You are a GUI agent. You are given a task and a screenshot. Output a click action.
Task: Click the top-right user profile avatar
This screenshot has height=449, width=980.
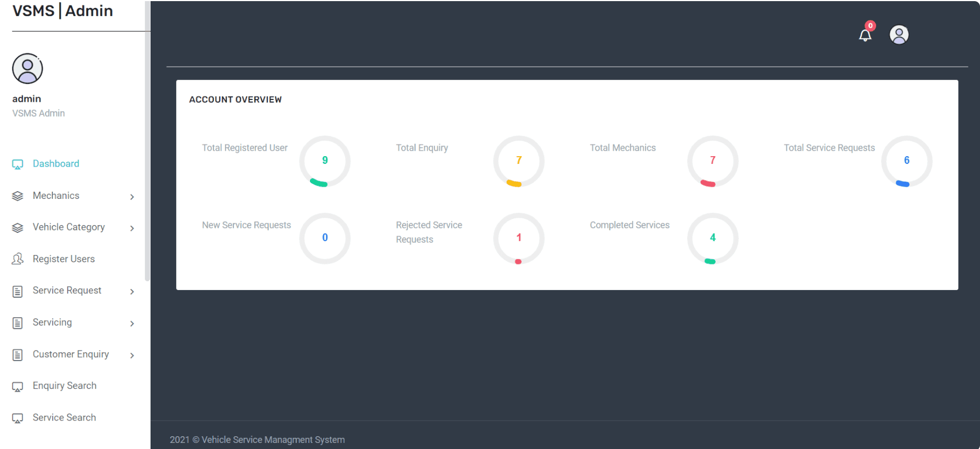coord(899,35)
